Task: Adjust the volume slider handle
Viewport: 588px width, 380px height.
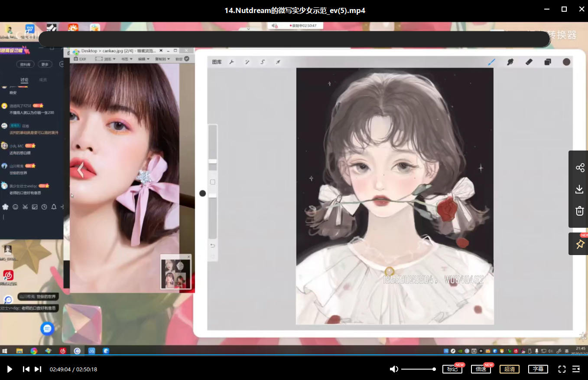Action: tap(434, 369)
